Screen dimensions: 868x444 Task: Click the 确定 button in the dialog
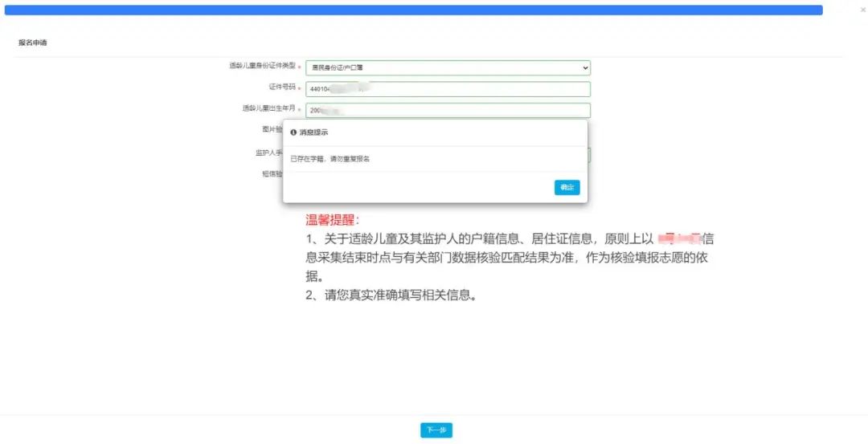point(567,187)
